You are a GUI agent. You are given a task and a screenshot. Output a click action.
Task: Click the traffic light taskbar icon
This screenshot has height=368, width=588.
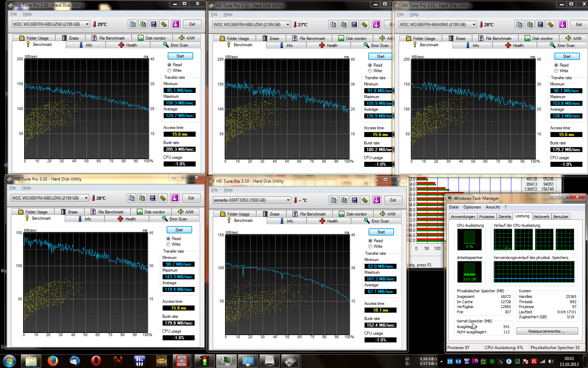204,361
